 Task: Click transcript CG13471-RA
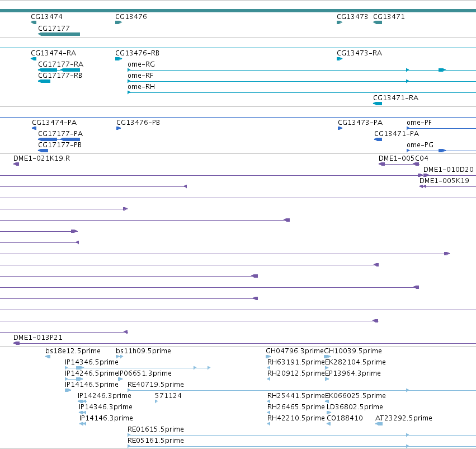click(x=395, y=98)
